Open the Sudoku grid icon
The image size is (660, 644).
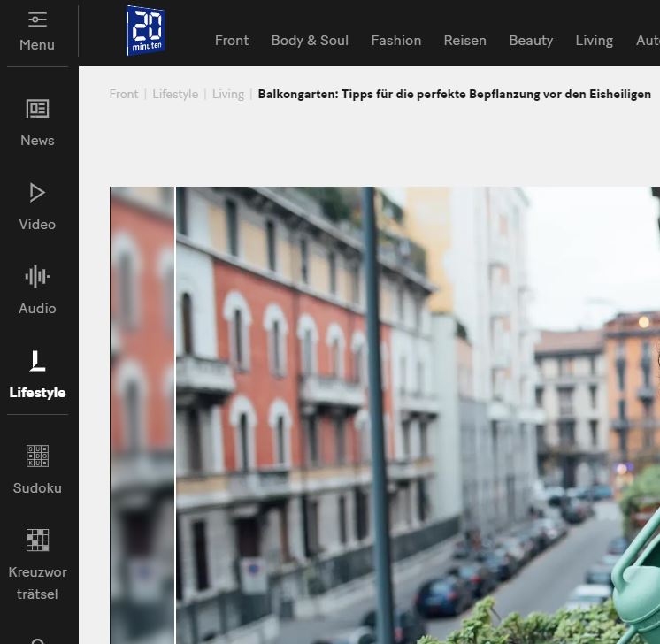point(37,456)
